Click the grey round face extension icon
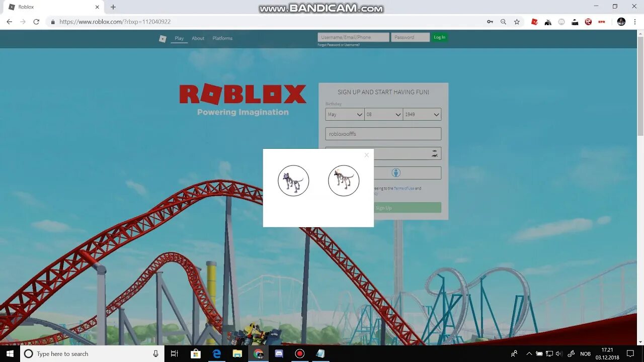The height and width of the screenshot is (362, 644). click(x=561, y=22)
